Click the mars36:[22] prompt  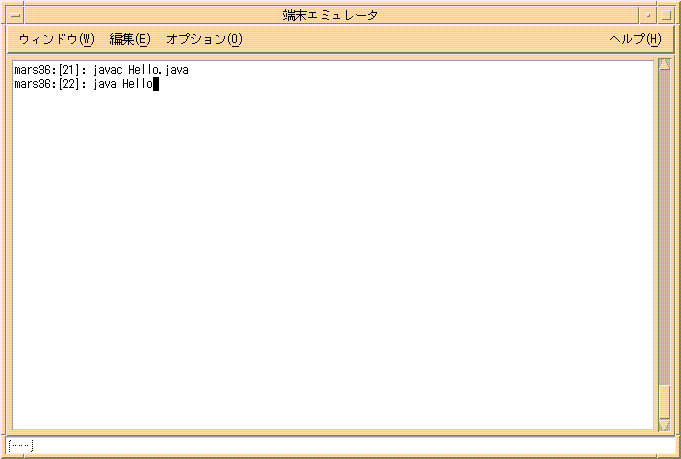pyautogui.click(x=46, y=85)
